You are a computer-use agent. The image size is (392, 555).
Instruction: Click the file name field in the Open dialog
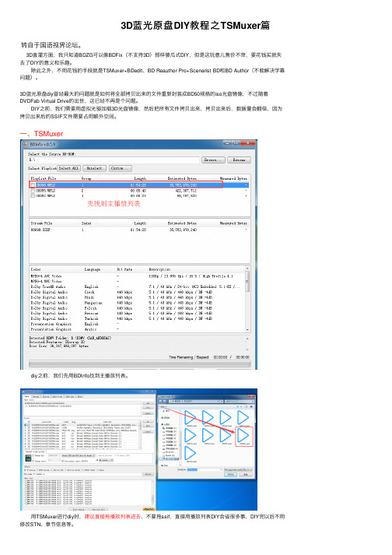(205, 469)
